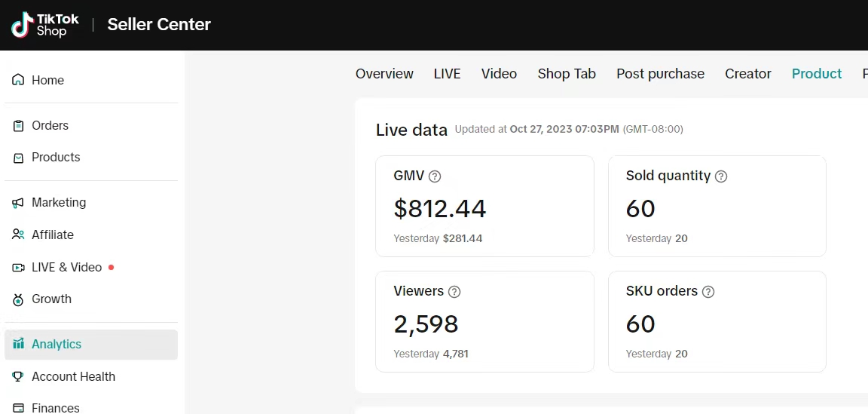
Task: Click the Affiliate people icon
Action: (18, 235)
